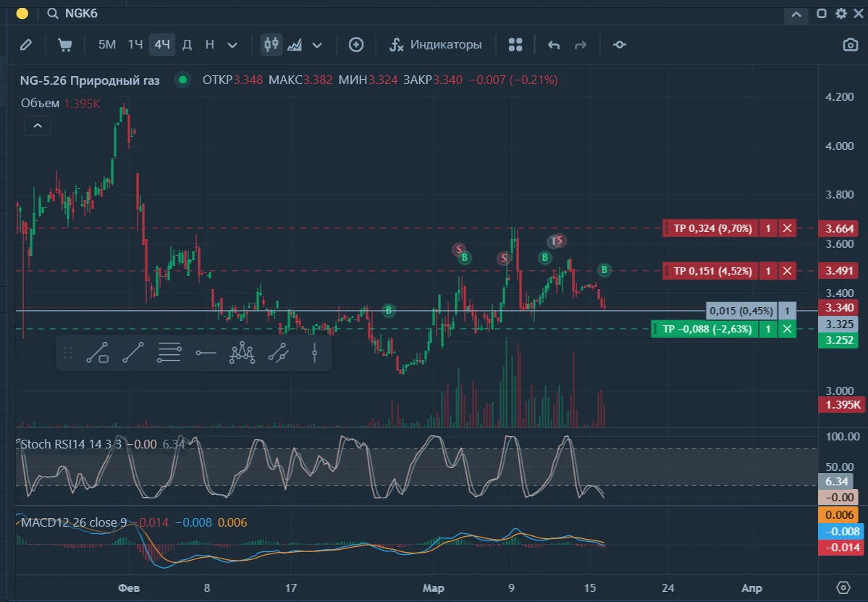The width and height of the screenshot is (868, 602).
Task: Select the pencil drawing tool
Action: click(26, 45)
